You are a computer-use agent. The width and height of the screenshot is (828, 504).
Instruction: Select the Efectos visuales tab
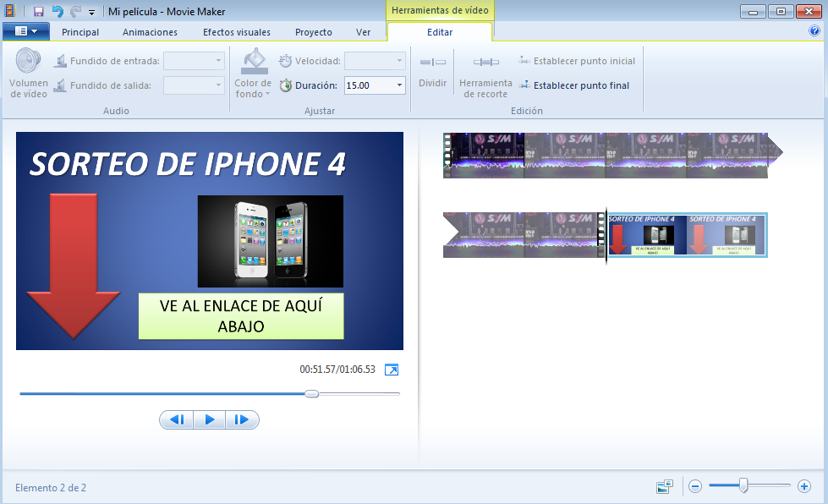(237, 32)
